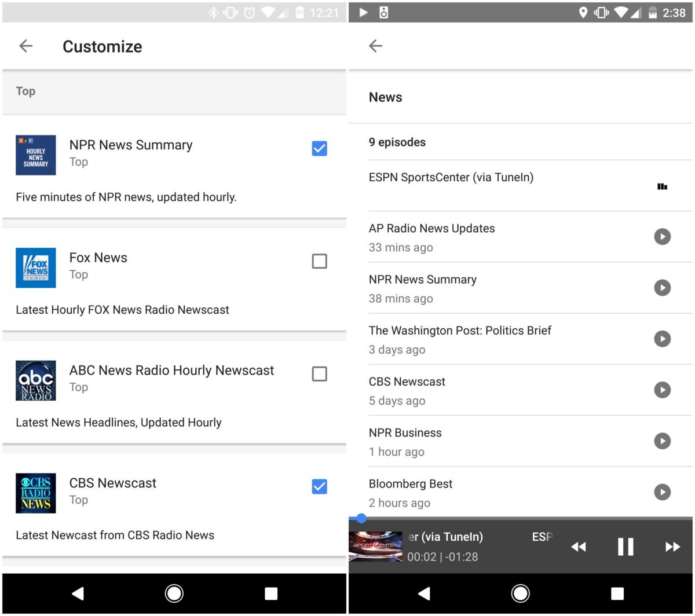Tap the now-playing equalizer icon for ESPN SportsCenter
Screen dimensions: 695x616
(662, 186)
